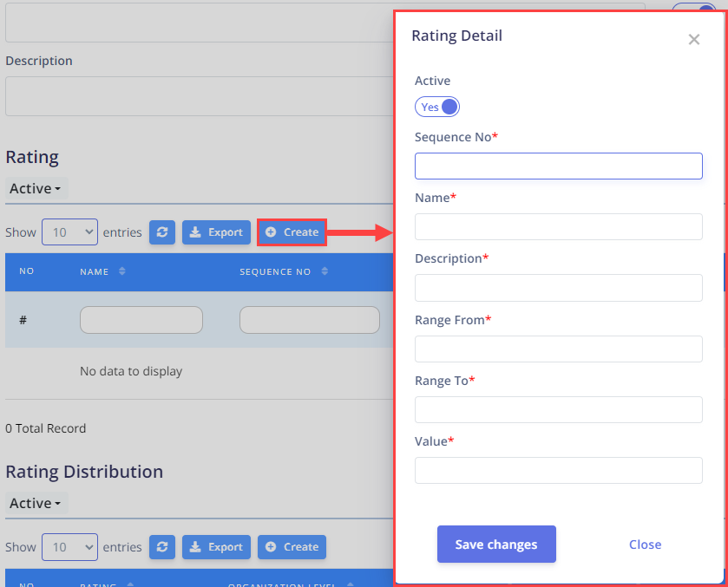Click into the Range From field
The width and height of the screenshot is (728, 587).
tap(559, 349)
